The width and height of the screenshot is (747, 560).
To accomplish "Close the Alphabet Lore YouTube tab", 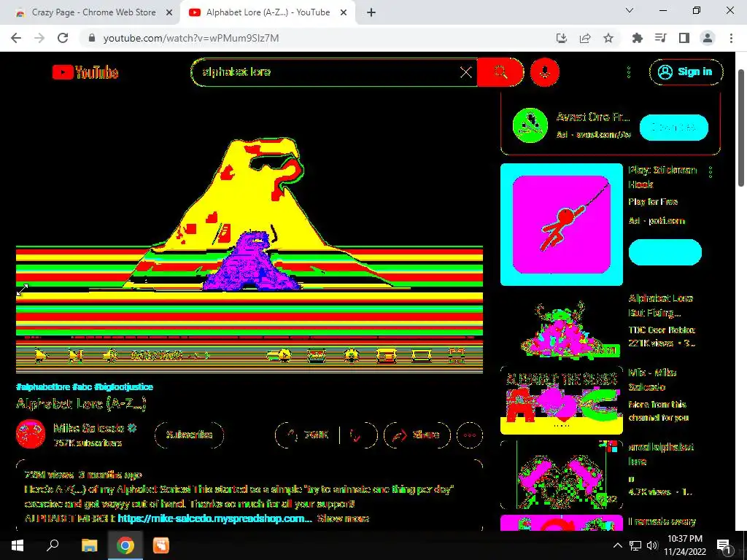I will click(344, 13).
